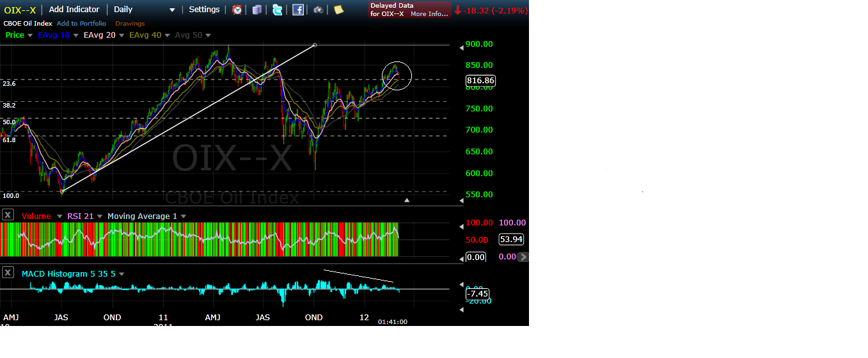Close the Volume/RSI indicator panel
Viewport: 868px width, 358px height.
tap(8, 215)
